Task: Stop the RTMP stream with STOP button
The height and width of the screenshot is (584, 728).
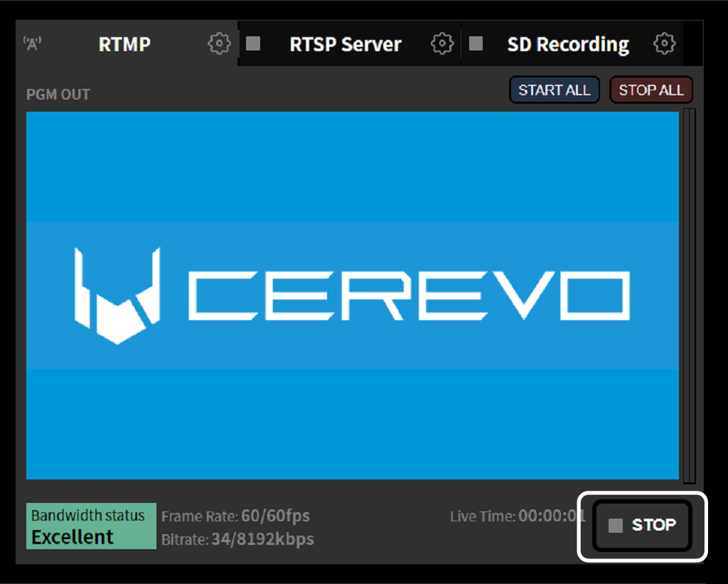Action: coord(643,526)
